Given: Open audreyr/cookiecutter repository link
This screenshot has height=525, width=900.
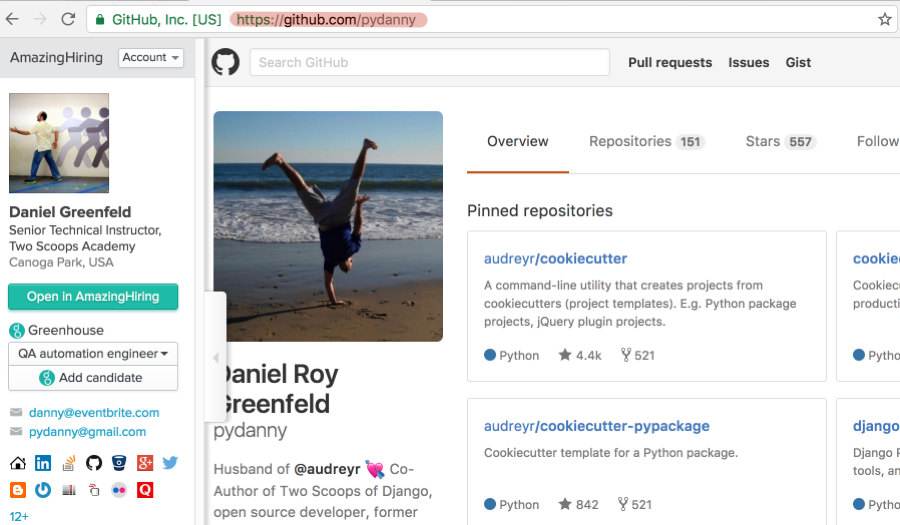Looking at the screenshot, I should 555,259.
